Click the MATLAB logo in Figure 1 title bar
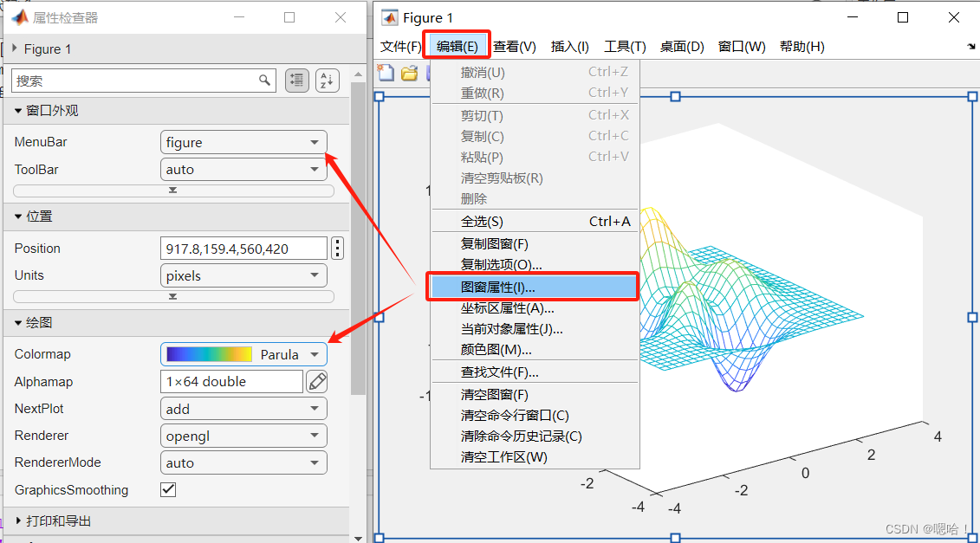 (x=389, y=17)
